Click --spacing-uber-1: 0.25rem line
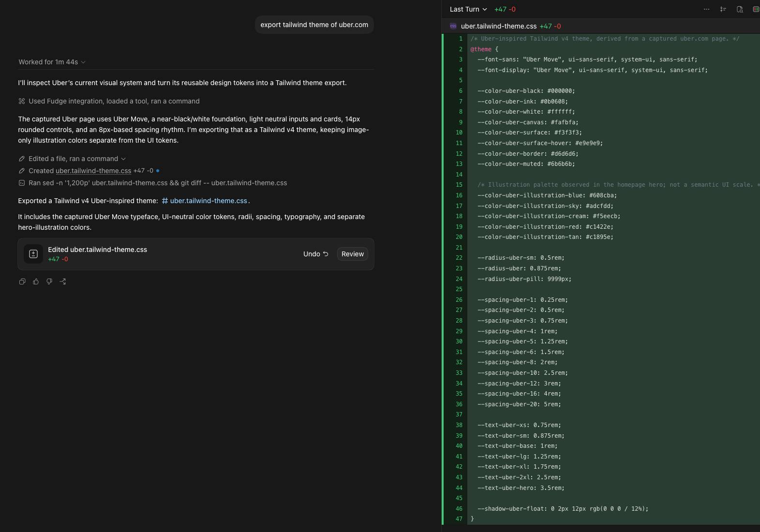The height and width of the screenshot is (532, 760). [x=522, y=300]
